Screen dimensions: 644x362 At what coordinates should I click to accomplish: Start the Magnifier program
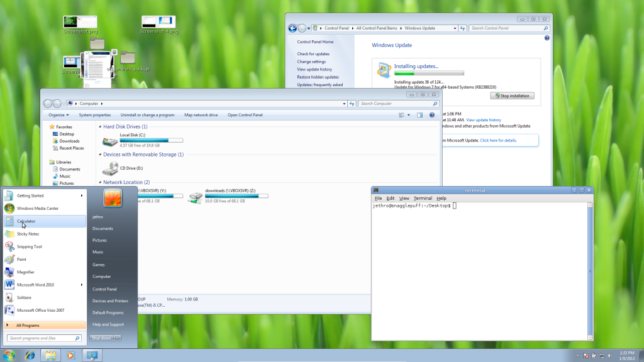pos(45,272)
